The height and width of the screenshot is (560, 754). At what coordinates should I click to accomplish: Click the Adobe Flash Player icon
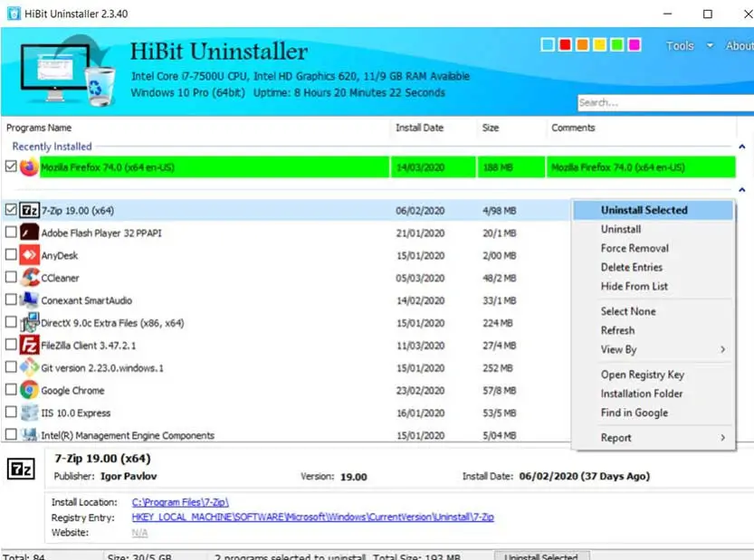tap(29, 233)
